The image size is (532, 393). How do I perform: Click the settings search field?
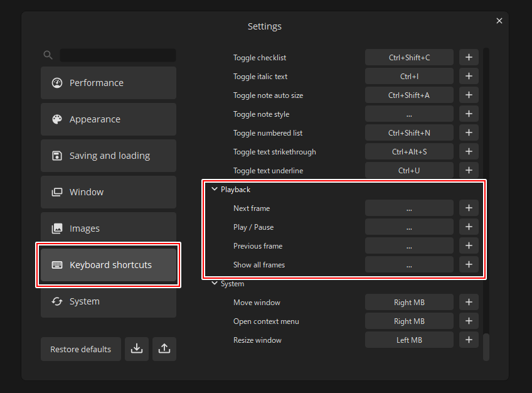(x=118, y=55)
